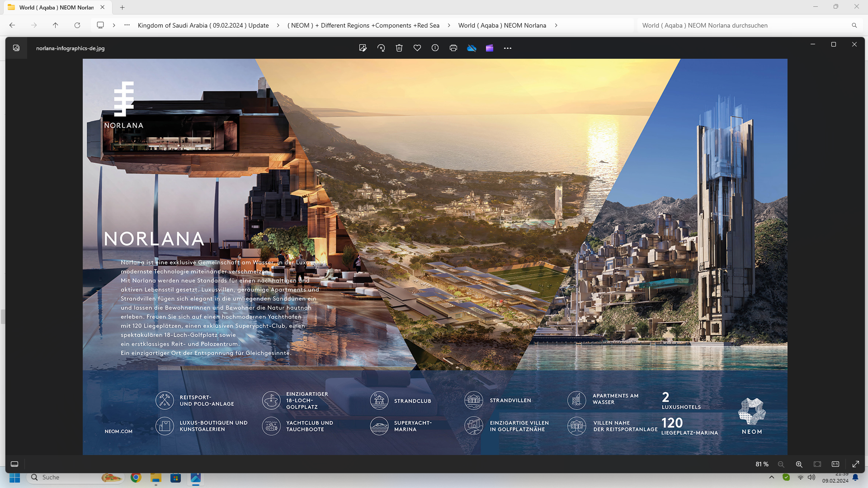Click the green security shield tray icon
This screenshot has width=868, height=488.
coord(786,477)
